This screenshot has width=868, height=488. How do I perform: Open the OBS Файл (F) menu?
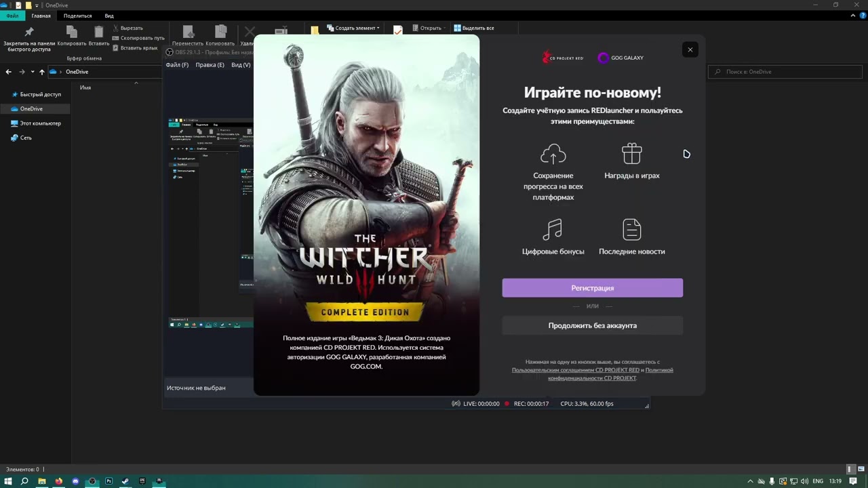pyautogui.click(x=177, y=65)
